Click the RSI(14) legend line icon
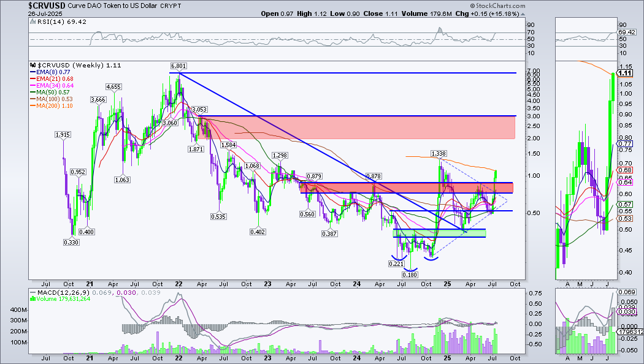 tap(33, 22)
